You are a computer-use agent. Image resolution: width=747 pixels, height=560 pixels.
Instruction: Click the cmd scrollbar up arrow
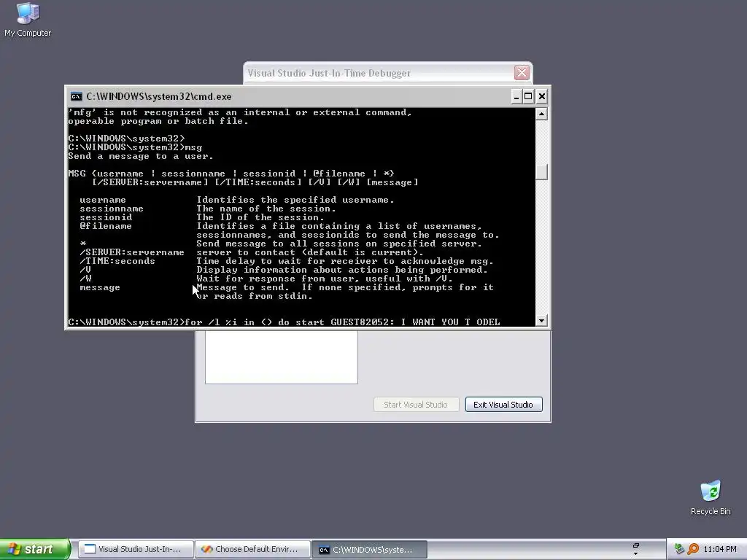click(541, 114)
